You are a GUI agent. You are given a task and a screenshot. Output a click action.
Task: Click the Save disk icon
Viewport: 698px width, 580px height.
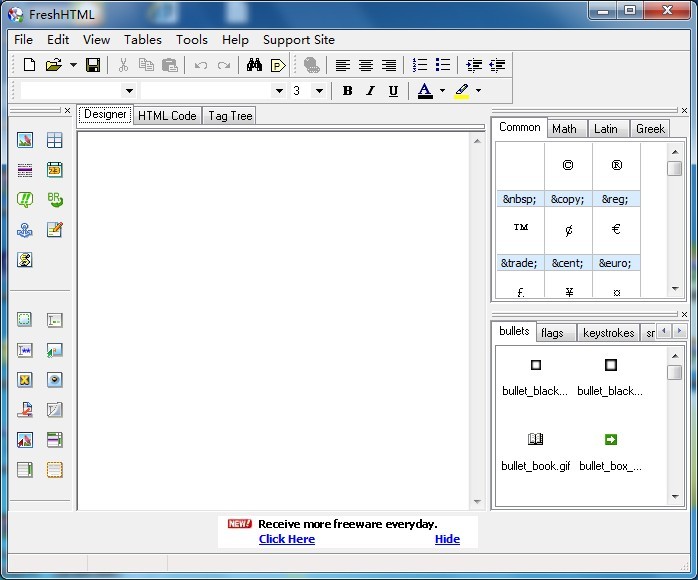[92, 65]
